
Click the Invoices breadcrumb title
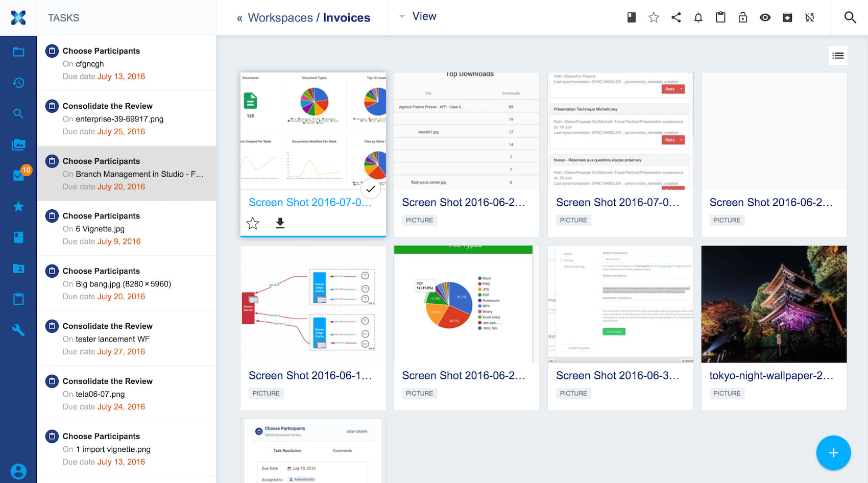tap(347, 18)
